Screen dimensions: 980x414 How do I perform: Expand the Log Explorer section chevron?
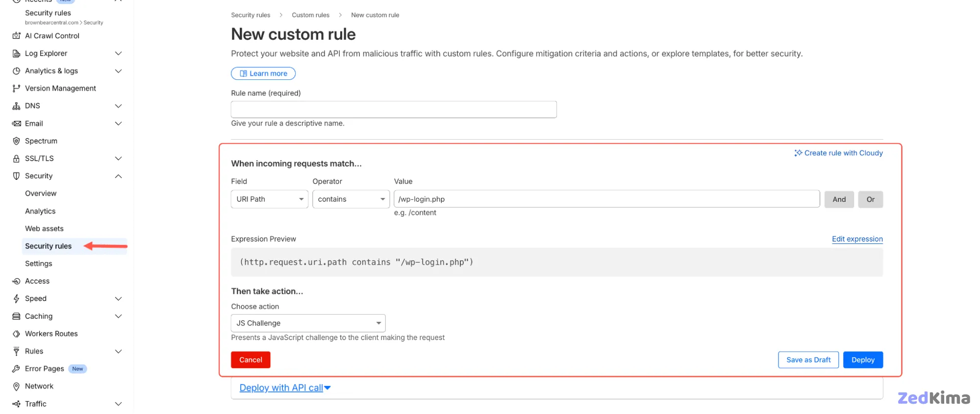[x=118, y=53]
